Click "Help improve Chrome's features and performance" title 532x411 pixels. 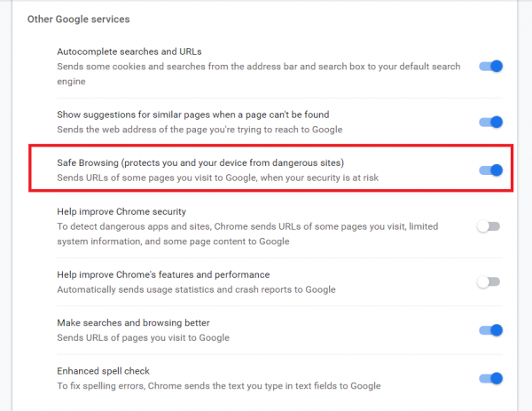tap(163, 274)
